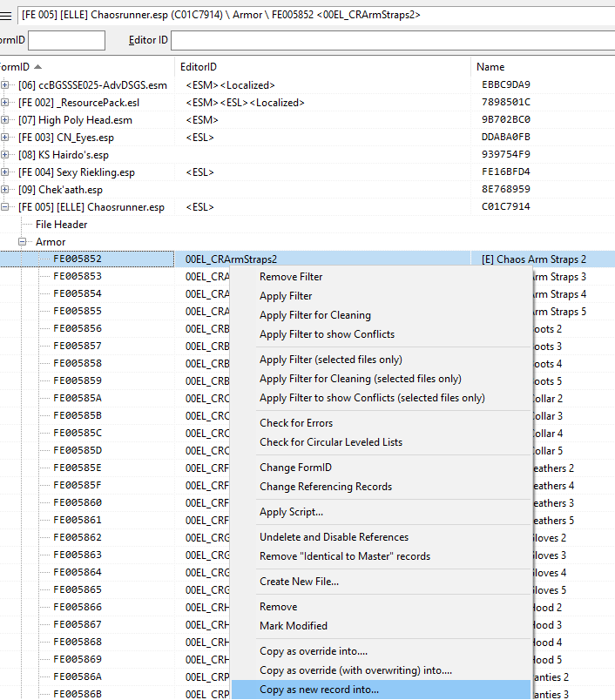Viewport: 615px width, 700px height.
Task: Choose Change FormID
Action: pyautogui.click(x=295, y=468)
